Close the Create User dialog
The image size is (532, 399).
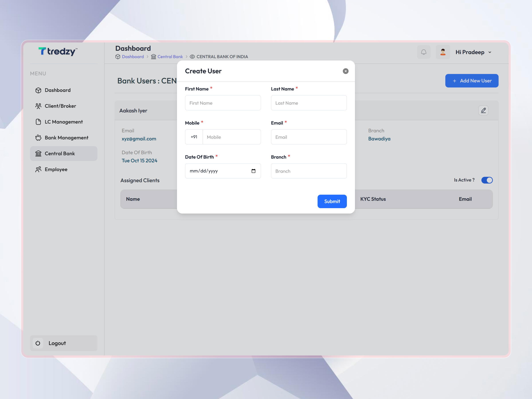click(x=345, y=71)
